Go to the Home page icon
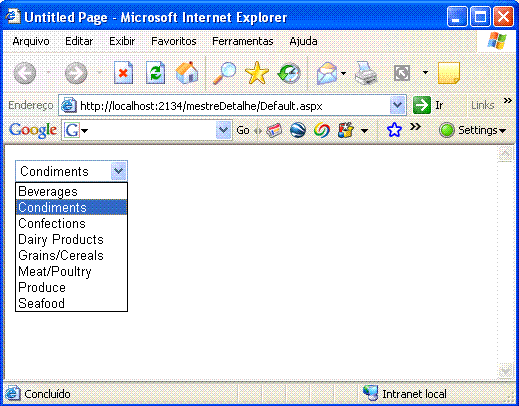 [187, 73]
